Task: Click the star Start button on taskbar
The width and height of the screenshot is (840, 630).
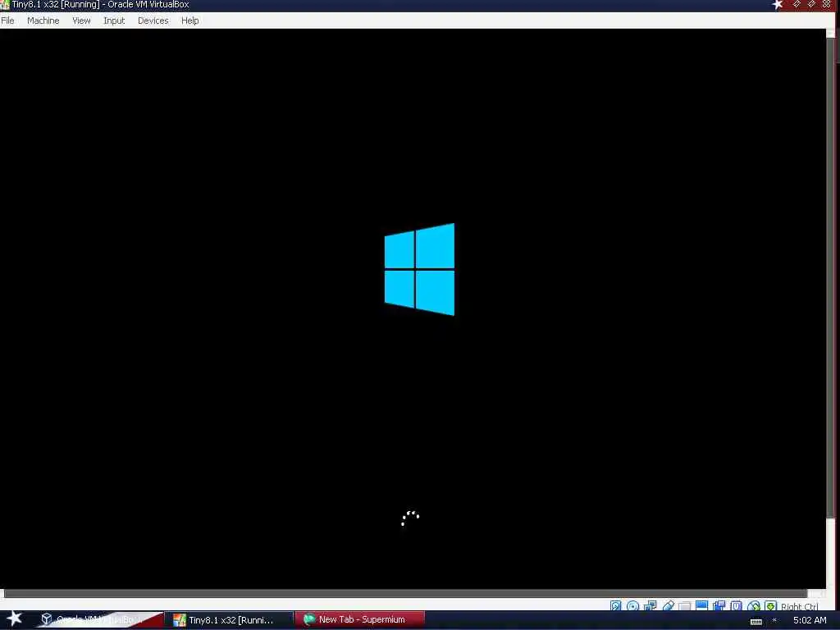Action: click(x=14, y=619)
